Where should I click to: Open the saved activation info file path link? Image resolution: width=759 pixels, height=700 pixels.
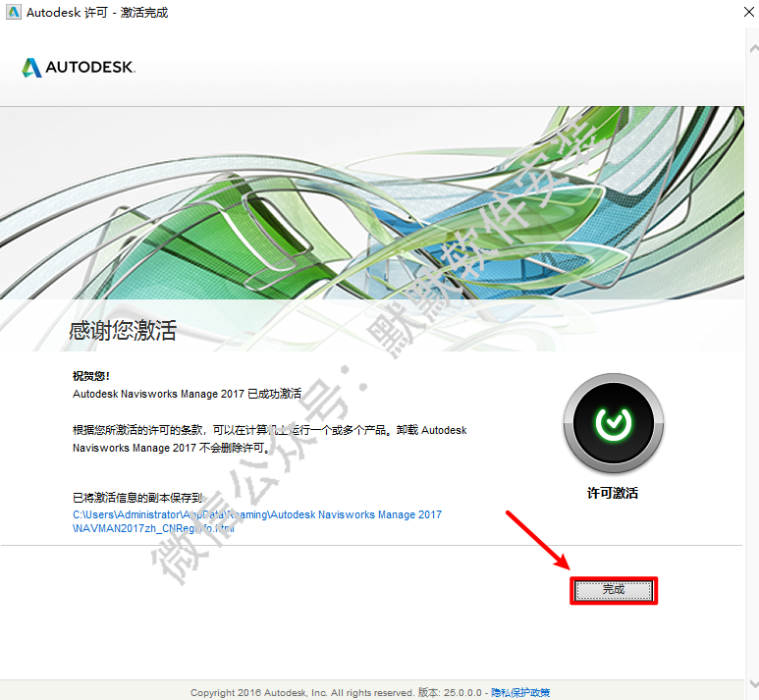pyautogui.click(x=257, y=514)
